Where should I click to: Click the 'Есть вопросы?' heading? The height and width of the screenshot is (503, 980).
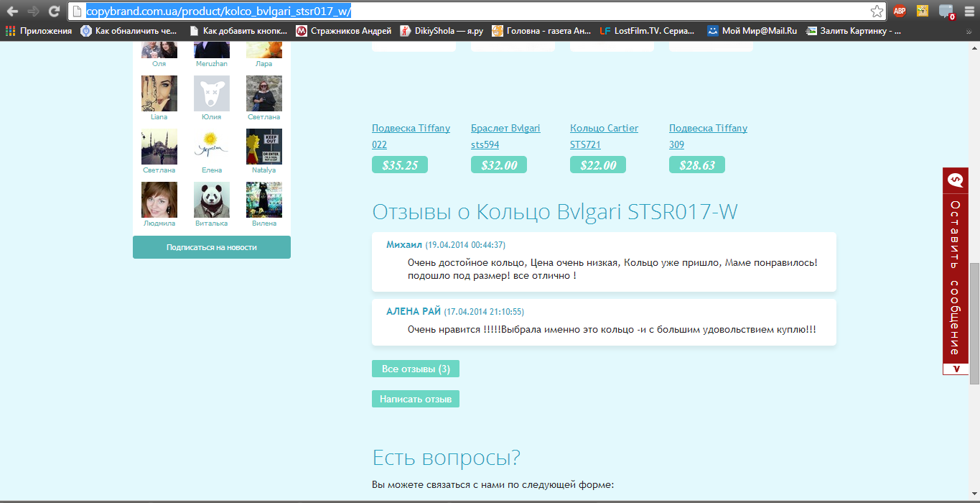446,458
